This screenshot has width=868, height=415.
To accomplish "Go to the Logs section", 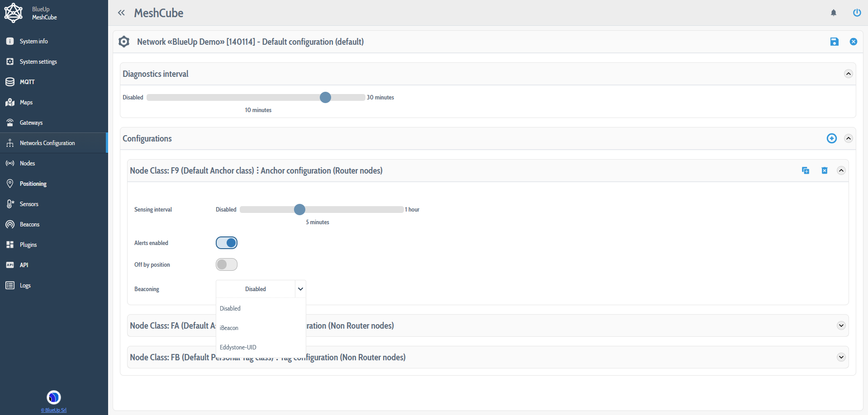I will point(25,285).
